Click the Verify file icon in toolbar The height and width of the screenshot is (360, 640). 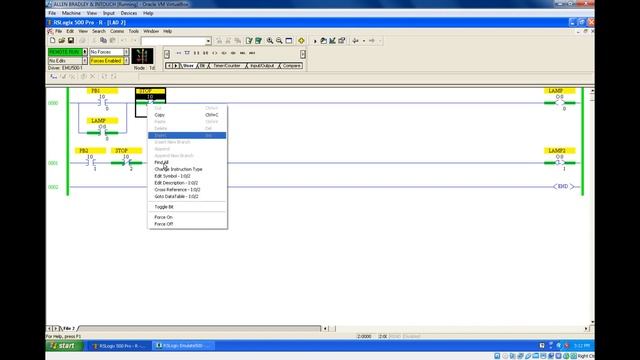(x=249, y=41)
